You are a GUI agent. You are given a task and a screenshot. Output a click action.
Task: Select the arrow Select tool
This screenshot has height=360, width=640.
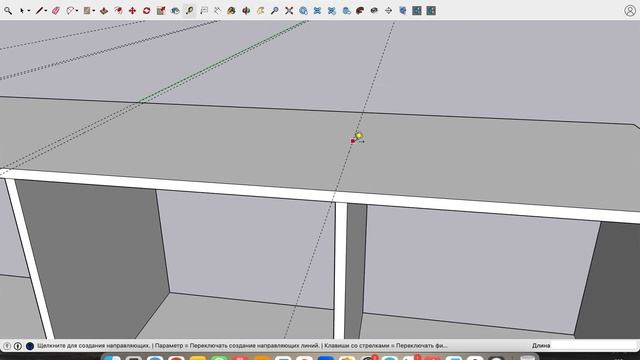tap(22, 11)
